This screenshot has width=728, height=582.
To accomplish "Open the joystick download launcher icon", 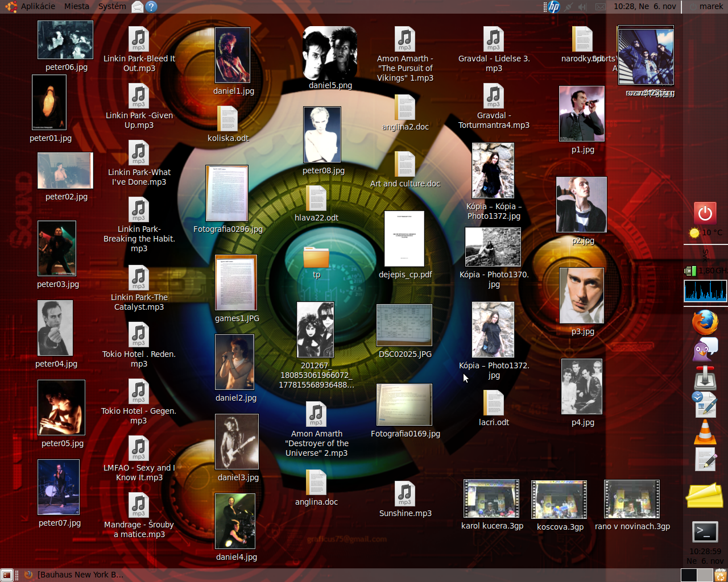I will [705, 377].
